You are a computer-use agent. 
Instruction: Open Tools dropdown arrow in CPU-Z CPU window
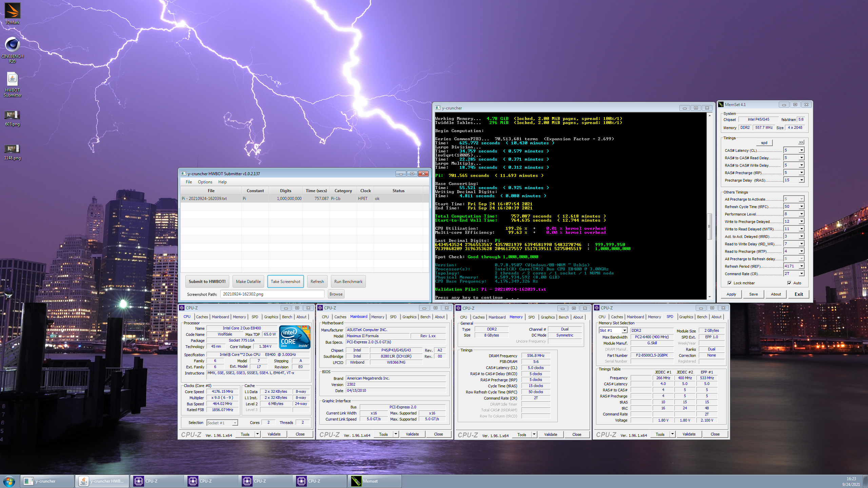[x=257, y=434]
